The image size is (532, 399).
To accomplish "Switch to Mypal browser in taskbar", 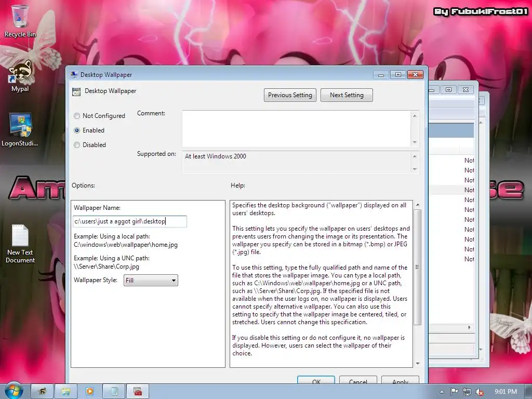I will coord(42,392).
